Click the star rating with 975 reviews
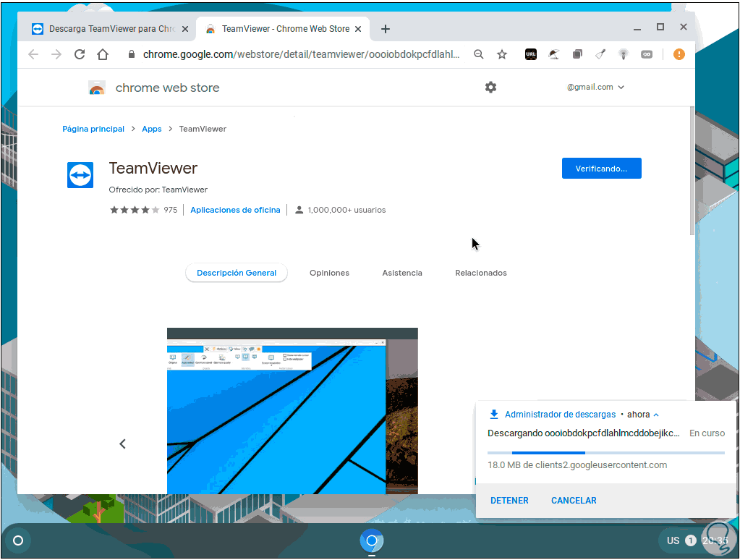The height and width of the screenshot is (560, 740). tap(143, 210)
